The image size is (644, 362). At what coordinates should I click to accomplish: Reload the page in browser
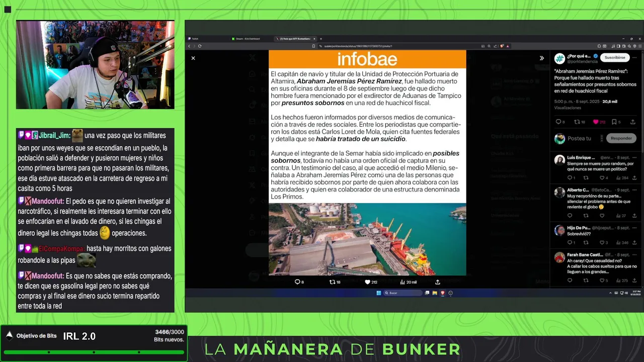click(200, 46)
